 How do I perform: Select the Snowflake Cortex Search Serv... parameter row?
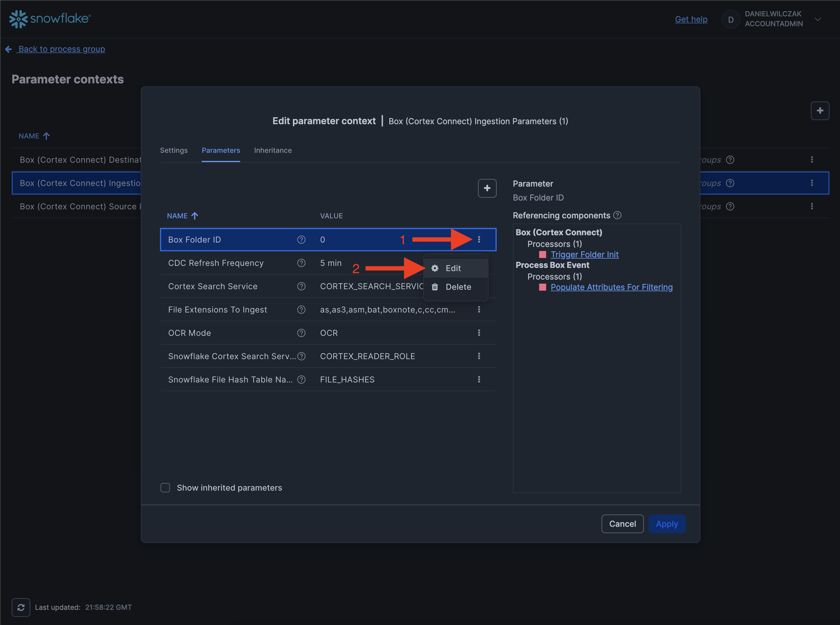pyautogui.click(x=231, y=356)
